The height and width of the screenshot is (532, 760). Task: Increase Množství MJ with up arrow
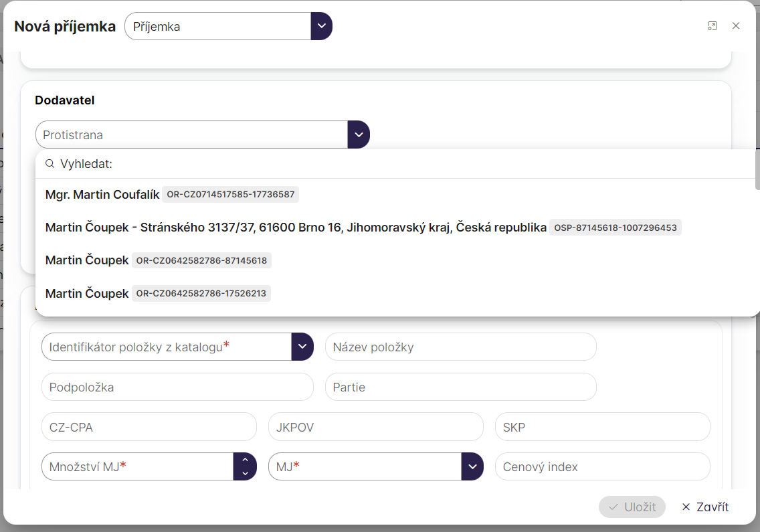(245, 460)
